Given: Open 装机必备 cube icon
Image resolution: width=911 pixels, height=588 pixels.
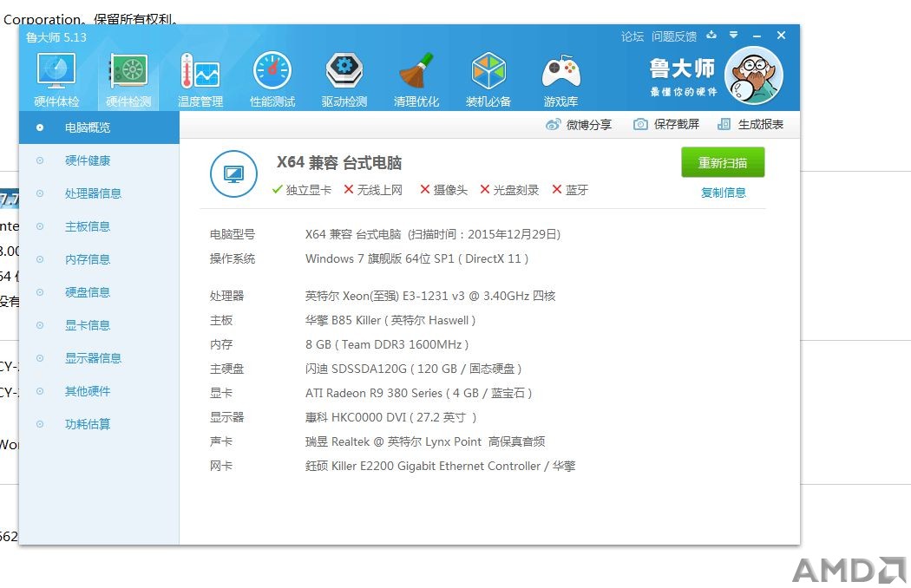Looking at the screenshot, I should [x=488, y=79].
